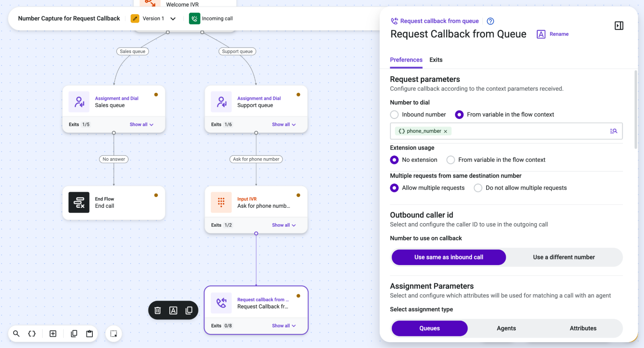Image resolution: width=644 pixels, height=348 pixels.
Task: Expand Show all exits on Input IVR node
Action: point(284,225)
